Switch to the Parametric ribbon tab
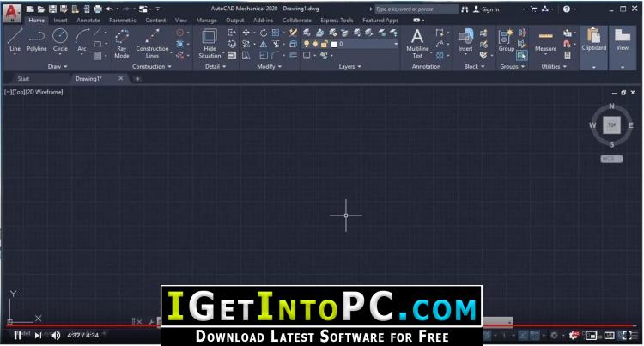Viewport: 644px width, 346px height. coord(123,20)
